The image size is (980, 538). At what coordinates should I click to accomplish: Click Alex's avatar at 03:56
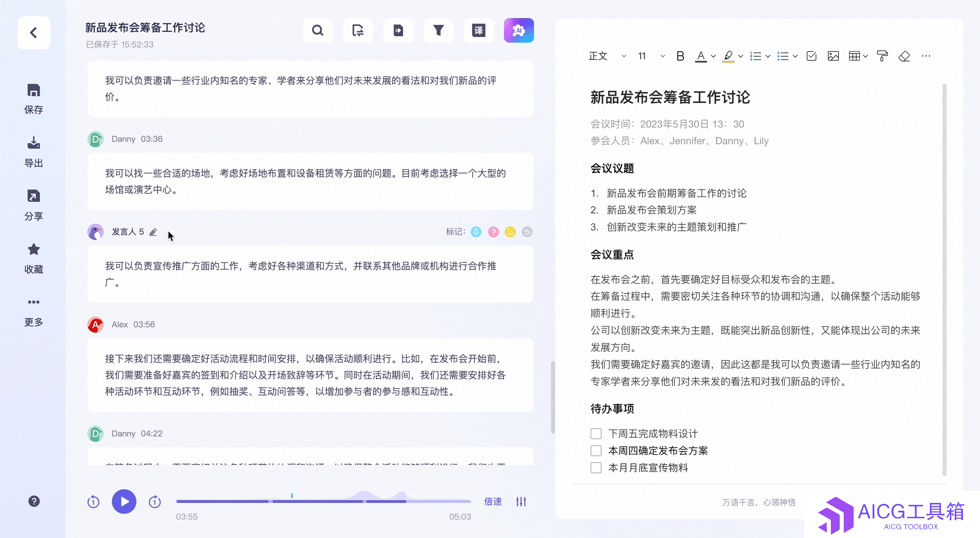pos(95,325)
